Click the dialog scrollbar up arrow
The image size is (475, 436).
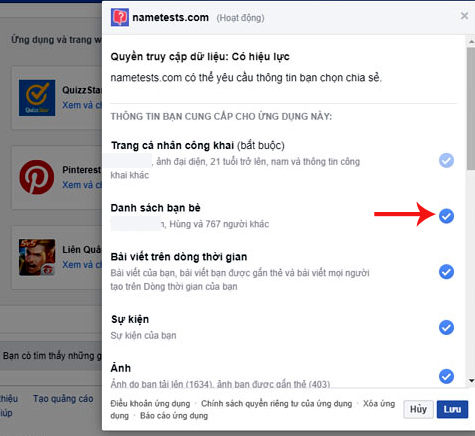click(471, 42)
